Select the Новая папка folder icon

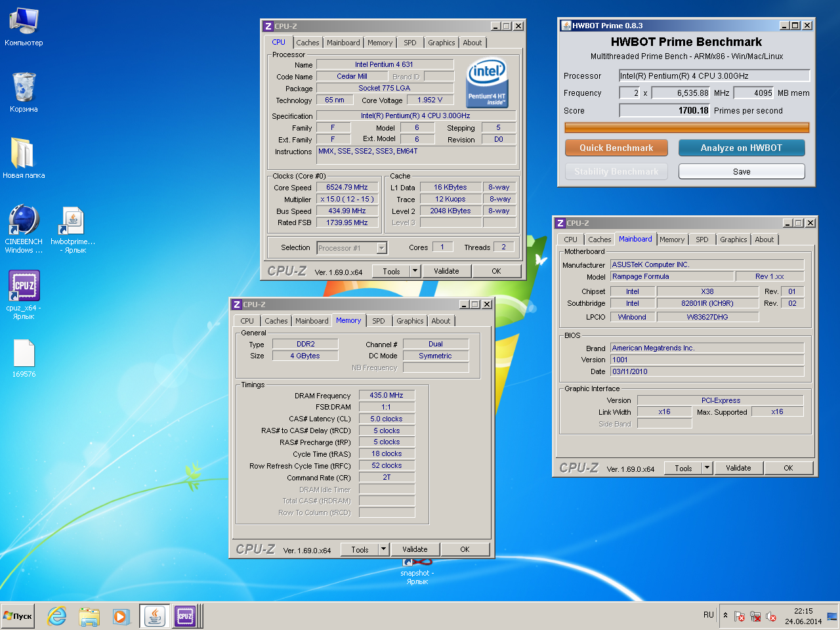click(x=24, y=157)
